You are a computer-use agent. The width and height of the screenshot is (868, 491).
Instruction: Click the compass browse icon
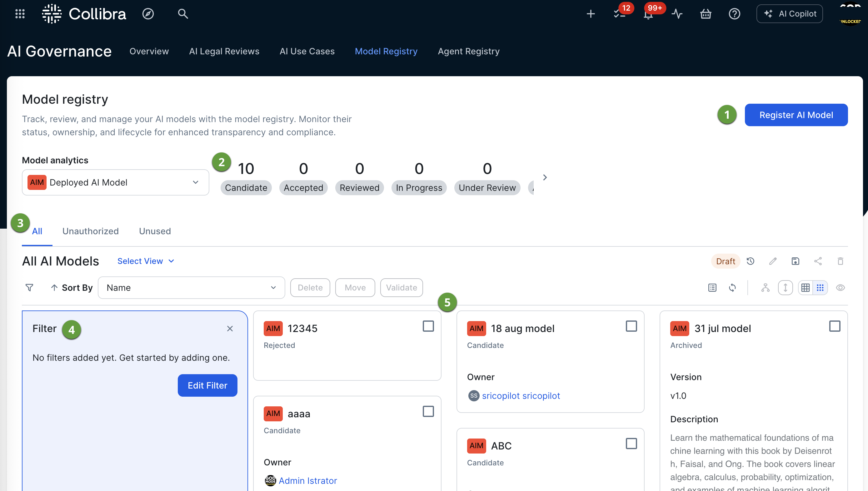coord(148,14)
